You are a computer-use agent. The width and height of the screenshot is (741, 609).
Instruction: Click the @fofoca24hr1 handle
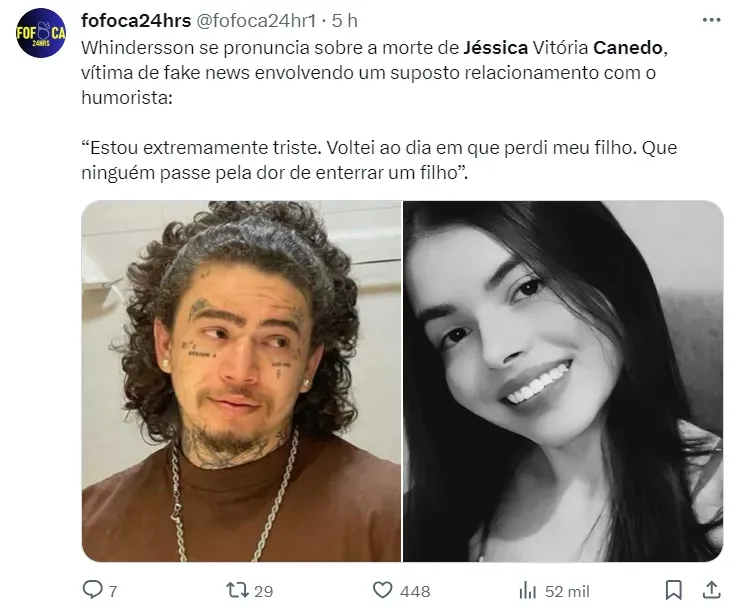[x=256, y=21]
